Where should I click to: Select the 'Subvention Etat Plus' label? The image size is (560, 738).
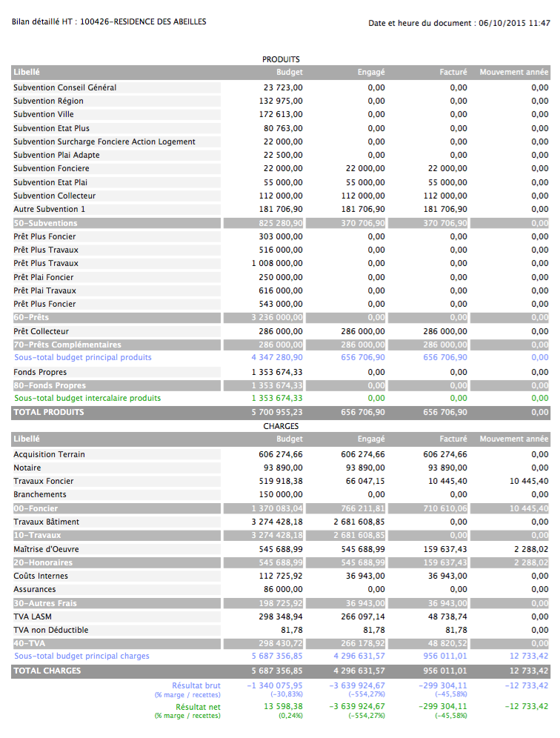tap(51, 128)
